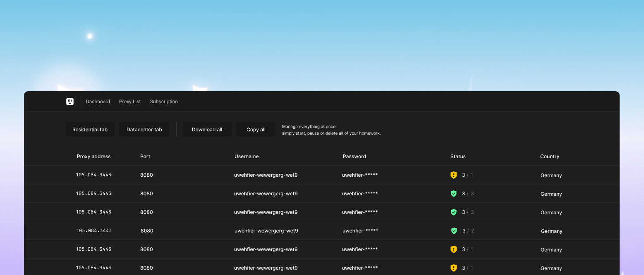Click the username uwehfier-wewergerg-wet9 in the third row
Screen dimensions: 644x275
pos(266,212)
